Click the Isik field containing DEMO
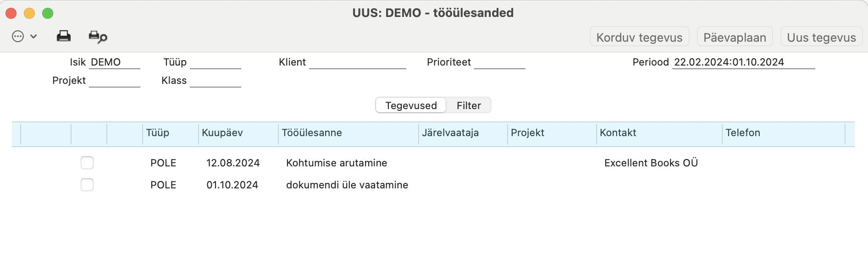 point(115,62)
